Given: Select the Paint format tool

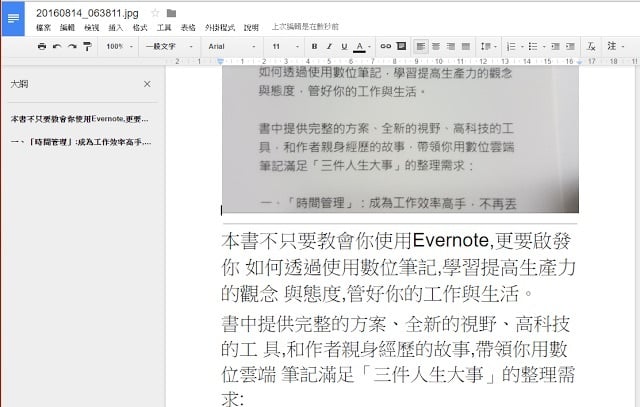Looking at the screenshot, I should [x=87, y=47].
